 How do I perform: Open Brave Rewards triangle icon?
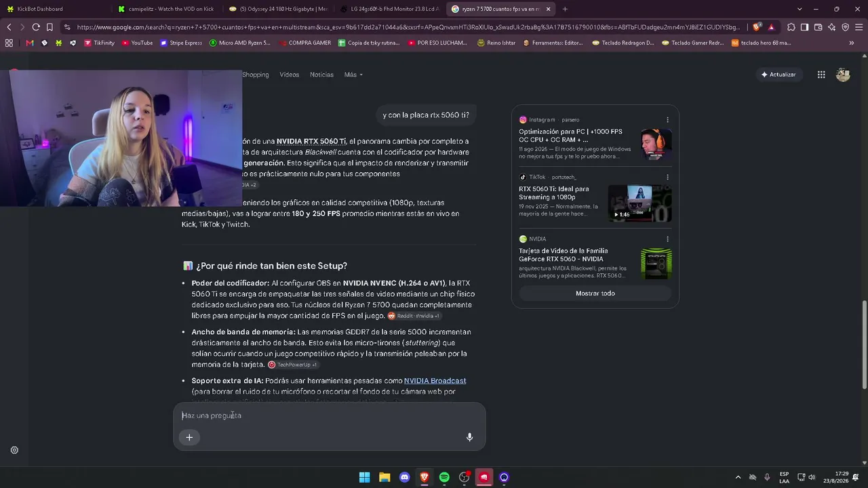coord(771,27)
